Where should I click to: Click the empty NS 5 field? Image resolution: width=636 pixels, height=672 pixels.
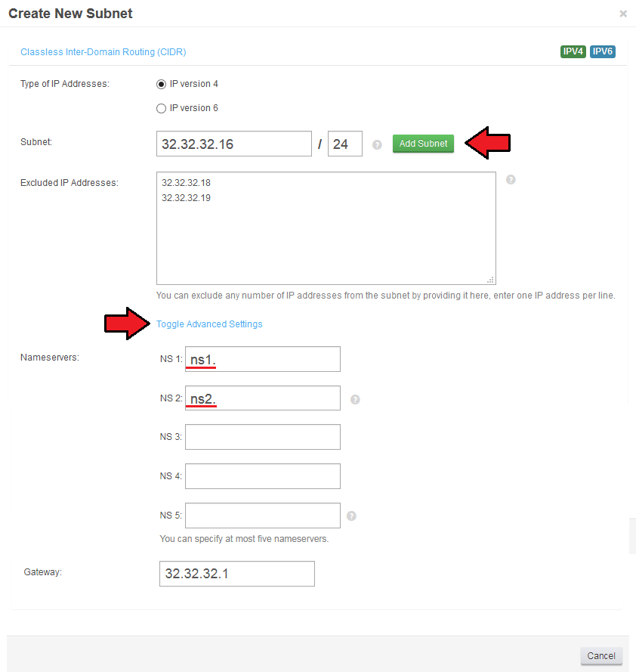(x=263, y=516)
